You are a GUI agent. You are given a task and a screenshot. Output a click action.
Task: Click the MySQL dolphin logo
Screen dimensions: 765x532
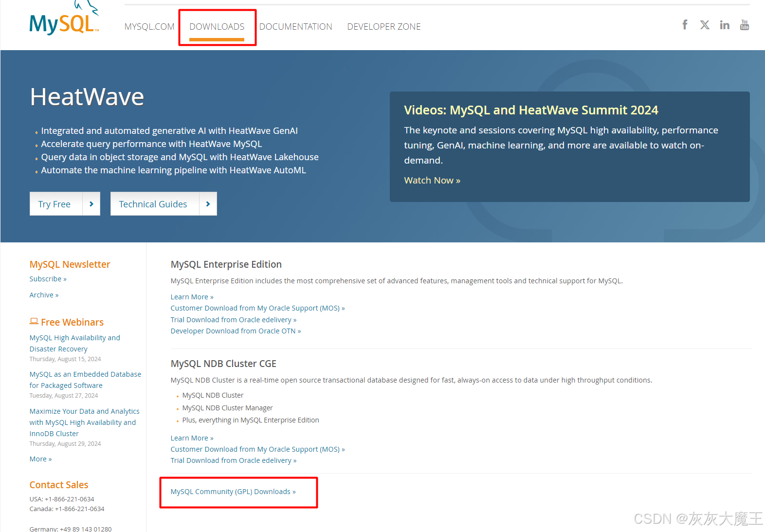click(64, 18)
